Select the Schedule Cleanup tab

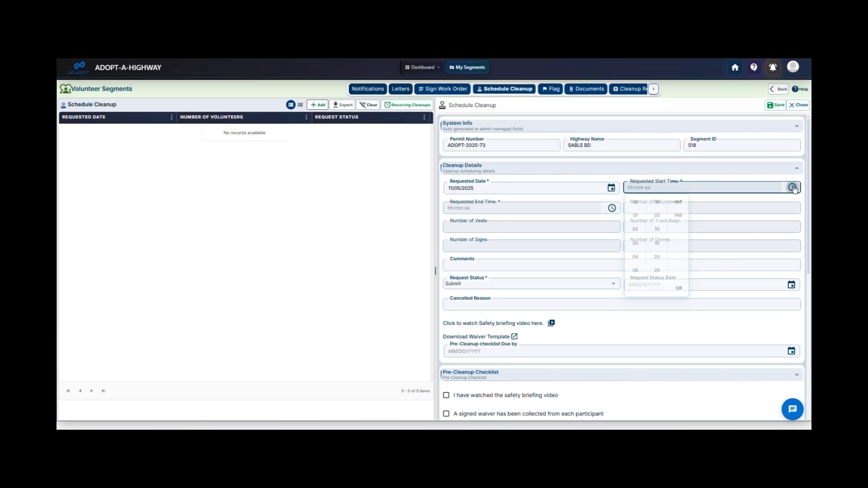click(504, 89)
